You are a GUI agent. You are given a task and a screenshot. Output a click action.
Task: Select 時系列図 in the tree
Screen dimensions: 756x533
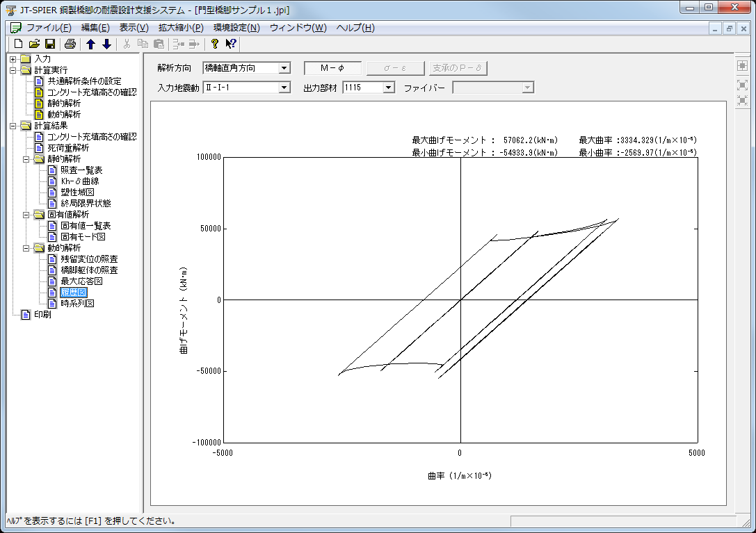(77, 304)
